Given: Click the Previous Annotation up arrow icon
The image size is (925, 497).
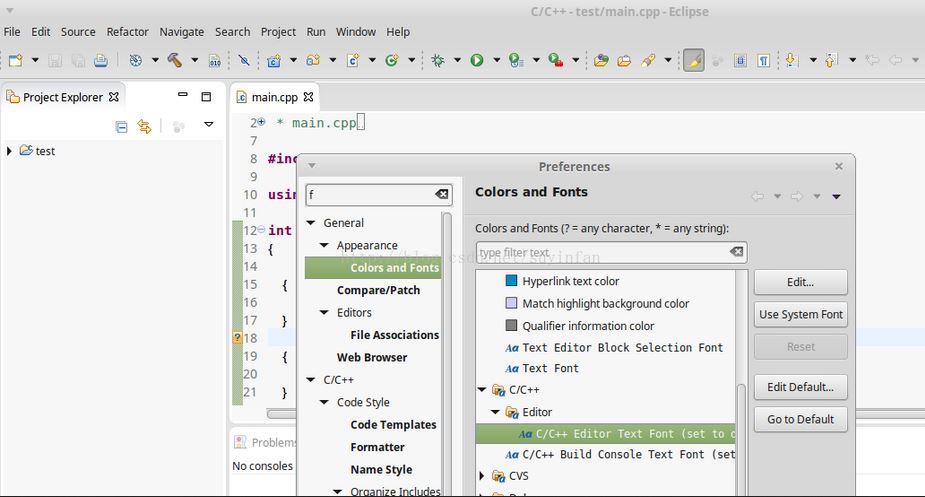Looking at the screenshot, I should coord(831,60).
